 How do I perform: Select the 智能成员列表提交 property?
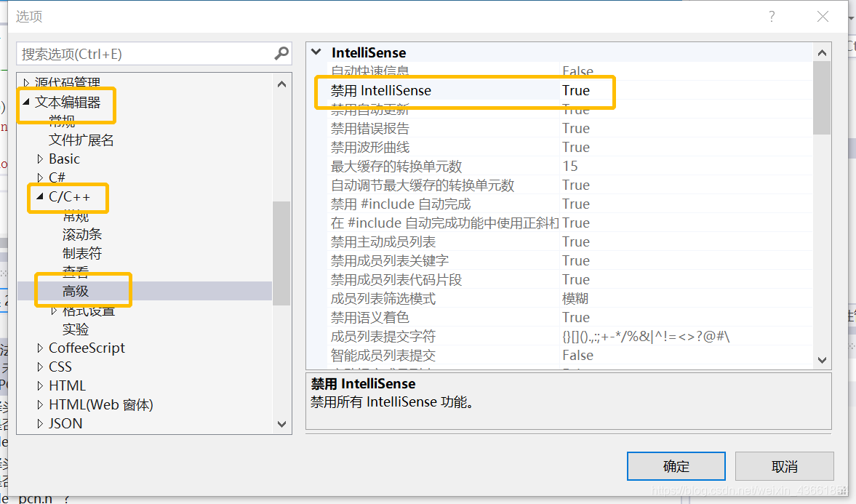pos(383,356)
